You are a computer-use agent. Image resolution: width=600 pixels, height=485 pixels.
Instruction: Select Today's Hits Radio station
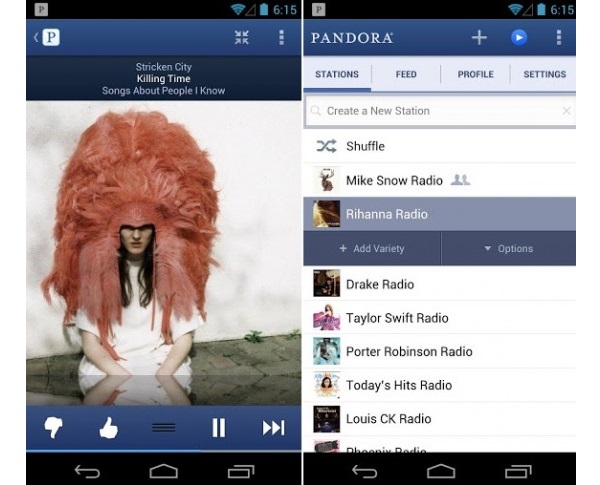(x=440, y=385)
